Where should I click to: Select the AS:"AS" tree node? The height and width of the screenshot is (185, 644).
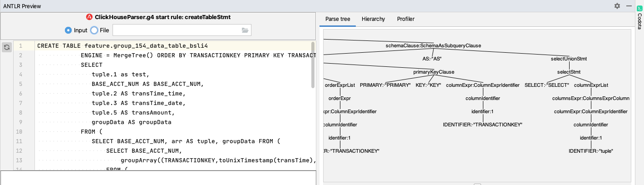point(432,59)
